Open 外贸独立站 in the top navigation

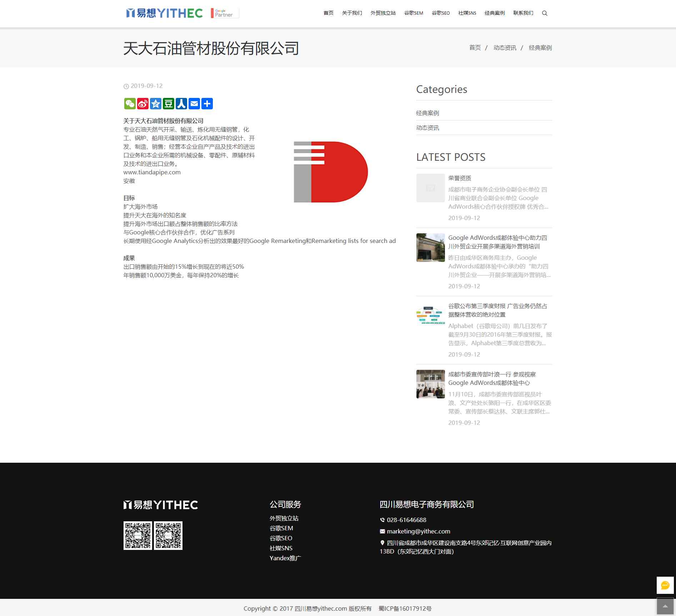pos(383,13)
